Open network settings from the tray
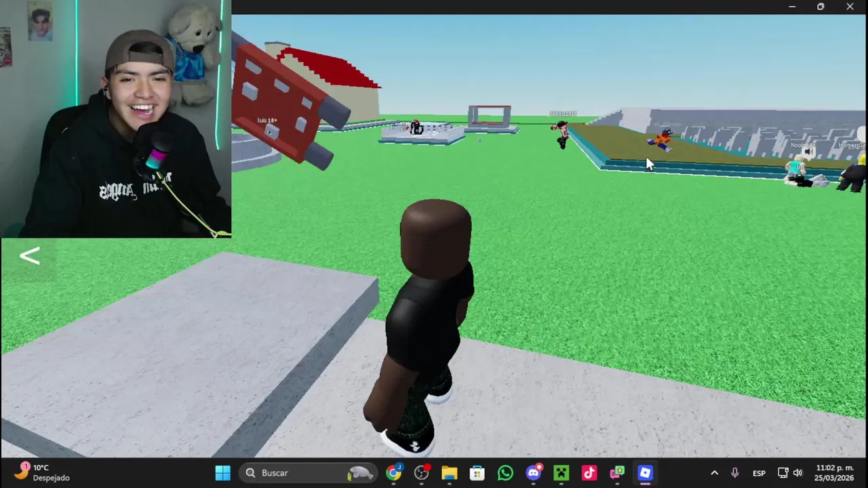Viewport: 868px width, 488px height. (783, 473)
